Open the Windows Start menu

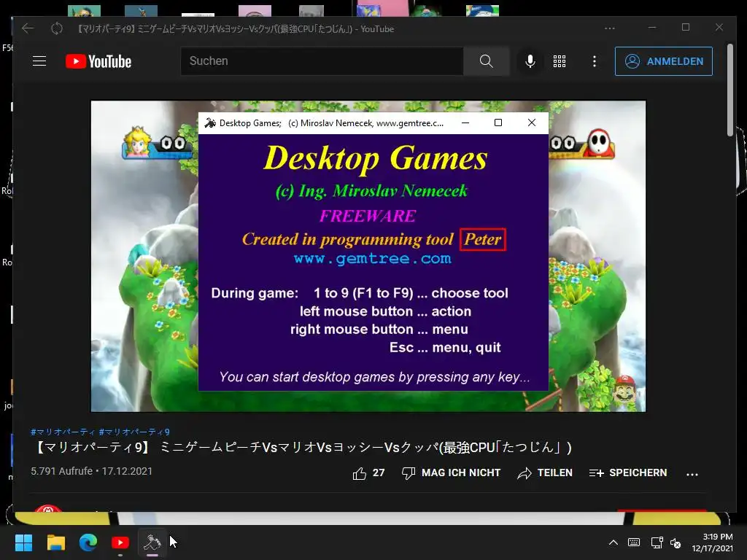(x=23, y=542)
